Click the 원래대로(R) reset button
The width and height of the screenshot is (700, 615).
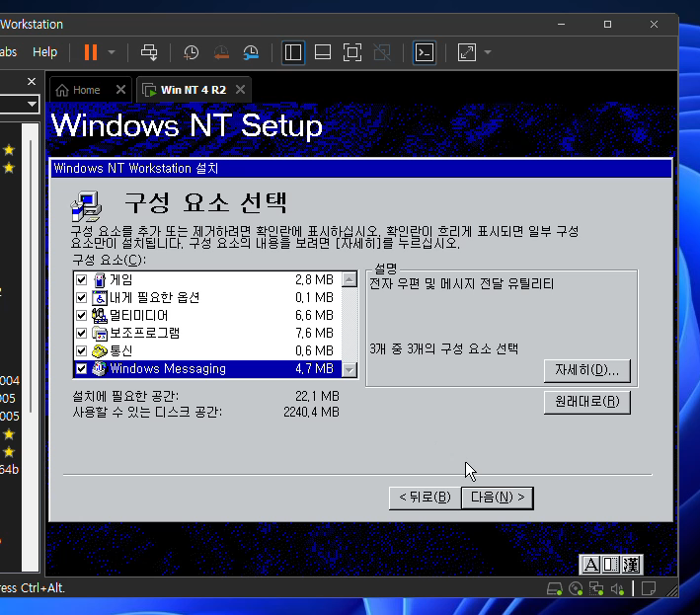pos(587,402)
